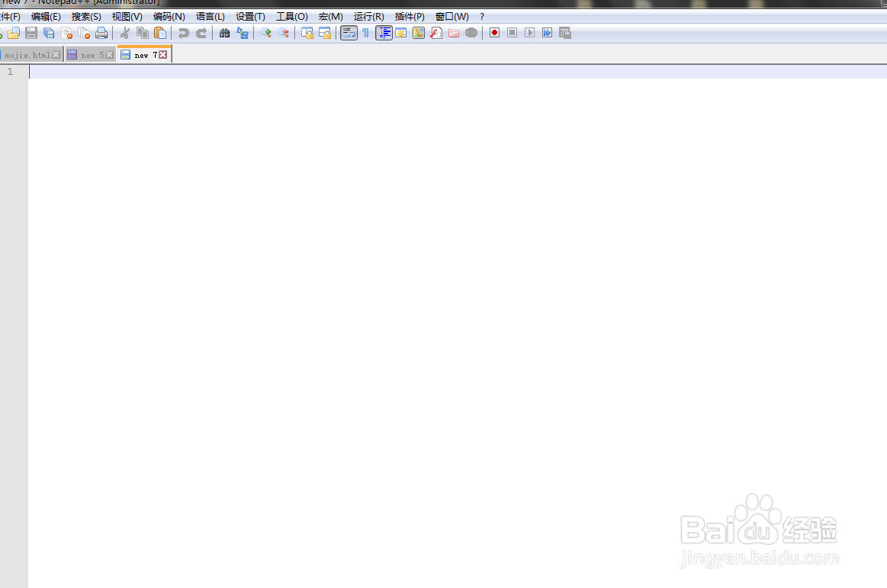Close the new 7 tab
The image size is (887, 588).
(162, 54)
